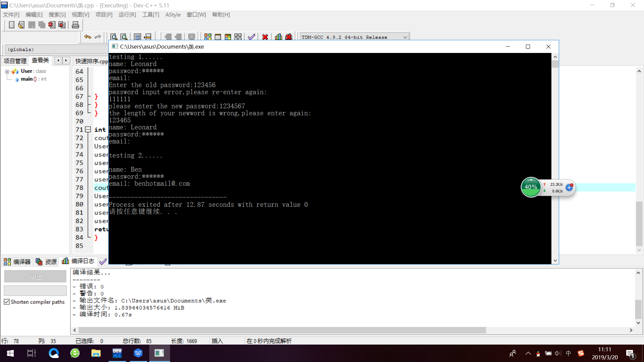Switch to the 编译日志 tab
The image size is (644, 362).
pyautogui.click(x=78, y=261)
